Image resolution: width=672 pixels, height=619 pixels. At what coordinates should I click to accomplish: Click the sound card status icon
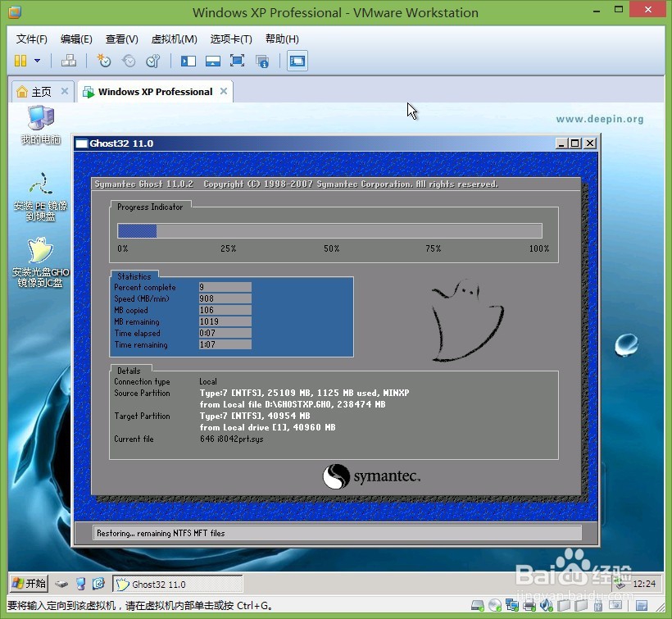coord(547,605)
